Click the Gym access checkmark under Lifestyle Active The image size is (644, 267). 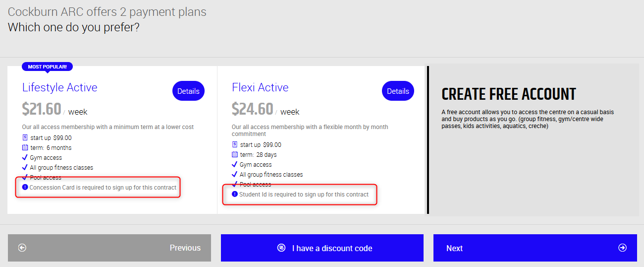[x=25, y=157]
